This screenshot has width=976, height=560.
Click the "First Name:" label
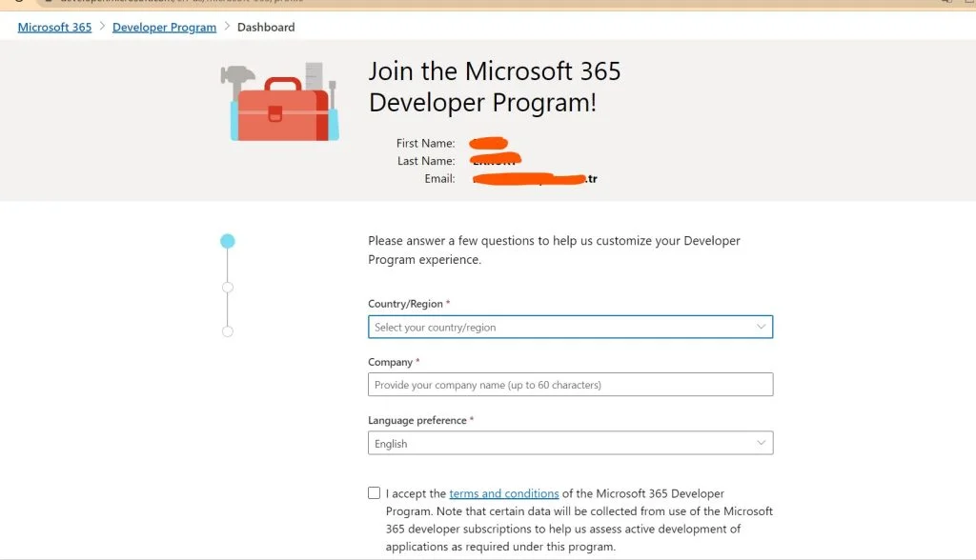[x=426, y=143]
